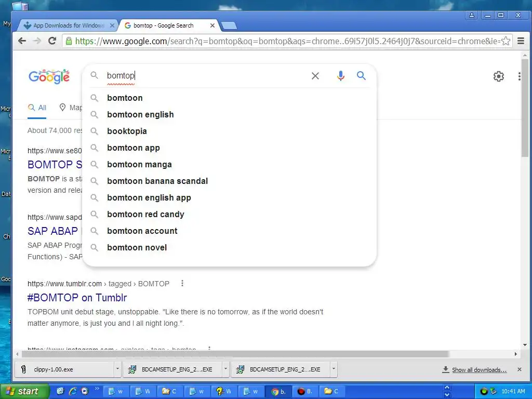
Task: Expand the clippy-1.00.exe download options arrow
Action: (117, 369)
